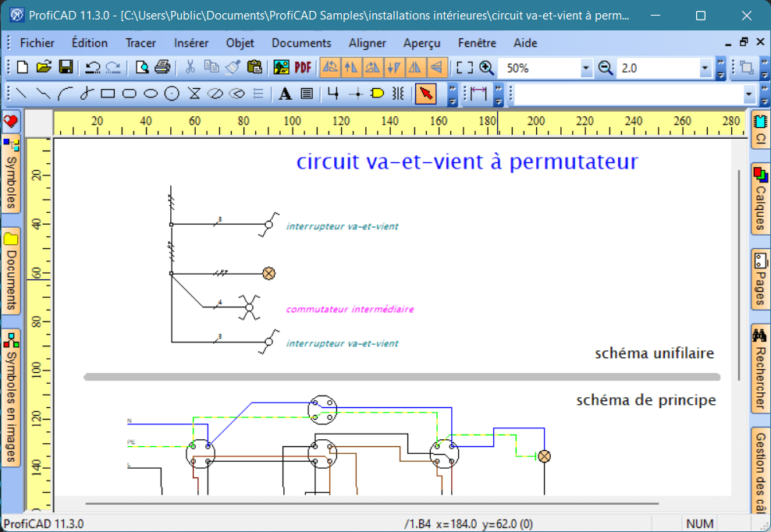Toggle the first highlighted rotate-flip button
Screen dimensions: 771x532
pos(330,67)
